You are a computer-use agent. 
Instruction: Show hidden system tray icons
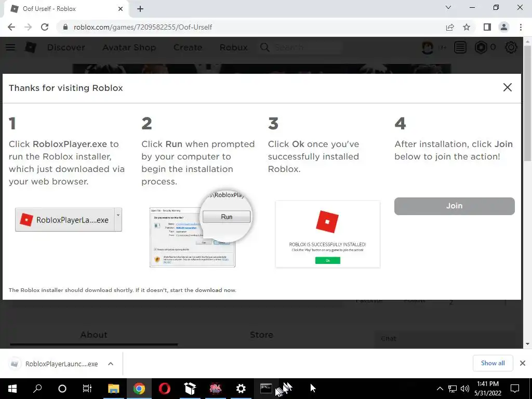click(x=440, y=389)
